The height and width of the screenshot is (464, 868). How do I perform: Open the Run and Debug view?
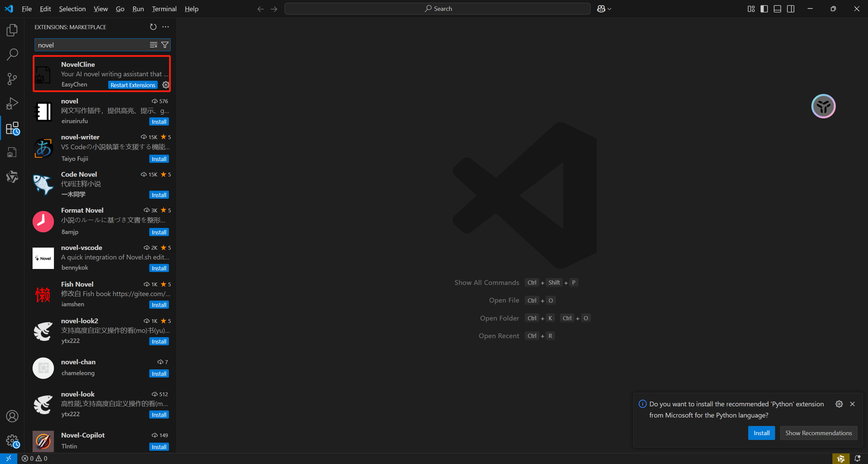[12, 103]
